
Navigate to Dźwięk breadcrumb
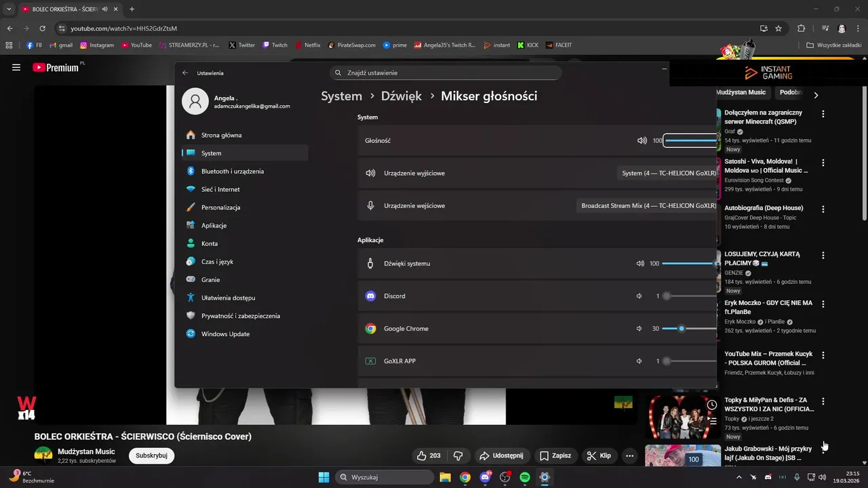click(x=401, y=96)
